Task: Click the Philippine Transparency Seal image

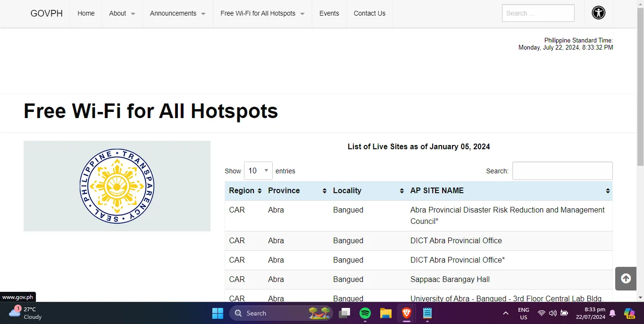Action: click(x=117, y=186)
